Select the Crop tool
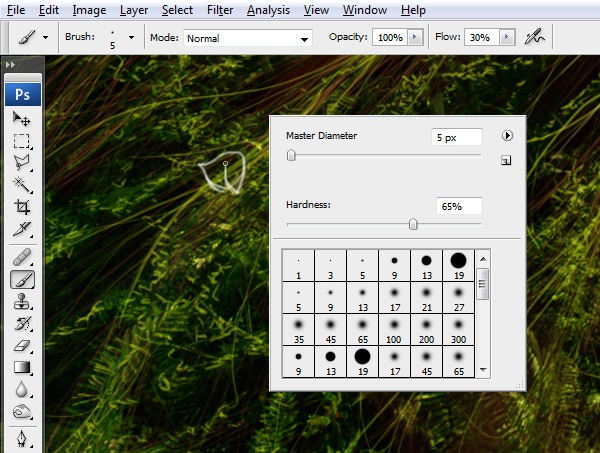 [22, 207]
